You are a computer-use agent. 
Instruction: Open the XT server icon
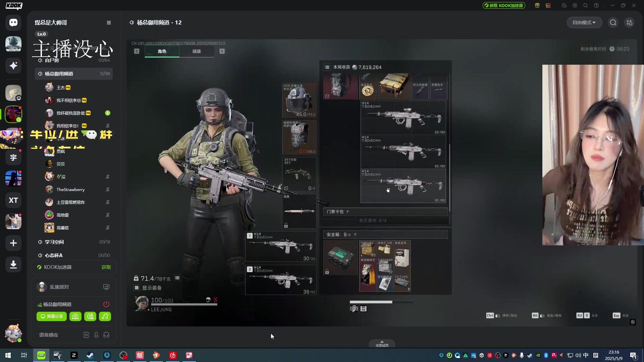tap(13, 200)
